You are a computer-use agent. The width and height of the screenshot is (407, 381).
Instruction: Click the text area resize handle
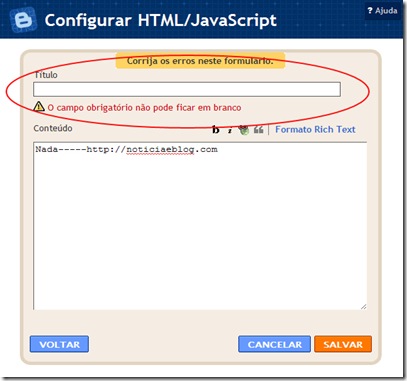point(363,307)
